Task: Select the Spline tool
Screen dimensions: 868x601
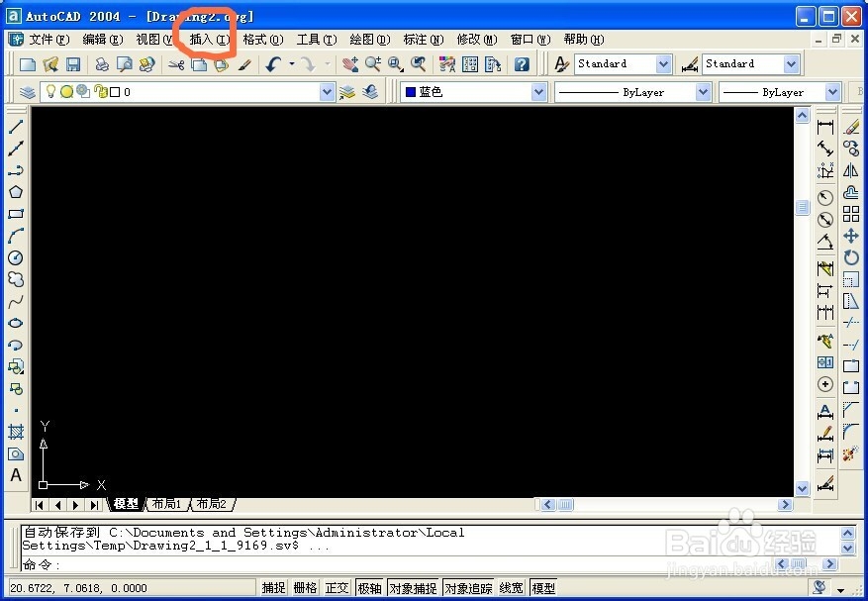Action: coord(16,301)
